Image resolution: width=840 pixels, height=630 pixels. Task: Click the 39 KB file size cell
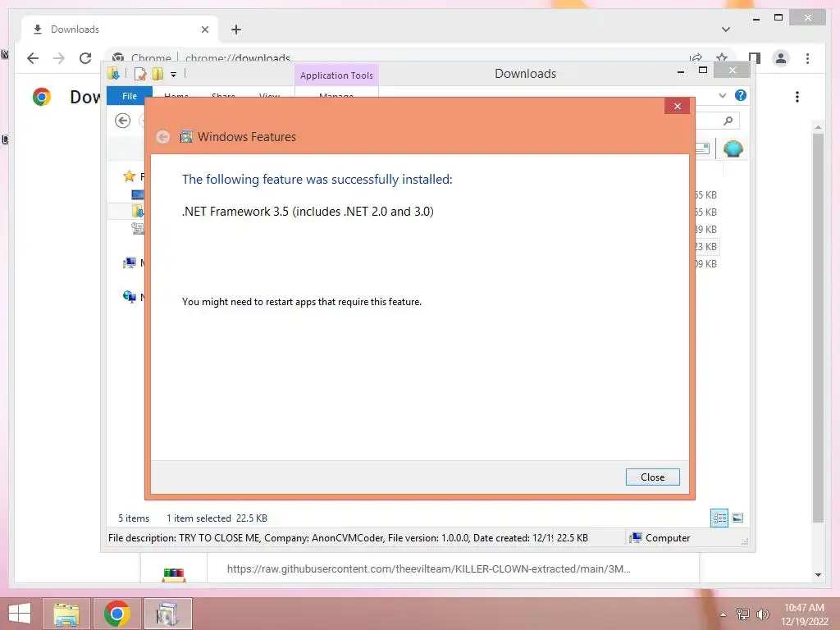tap(705, 230)
